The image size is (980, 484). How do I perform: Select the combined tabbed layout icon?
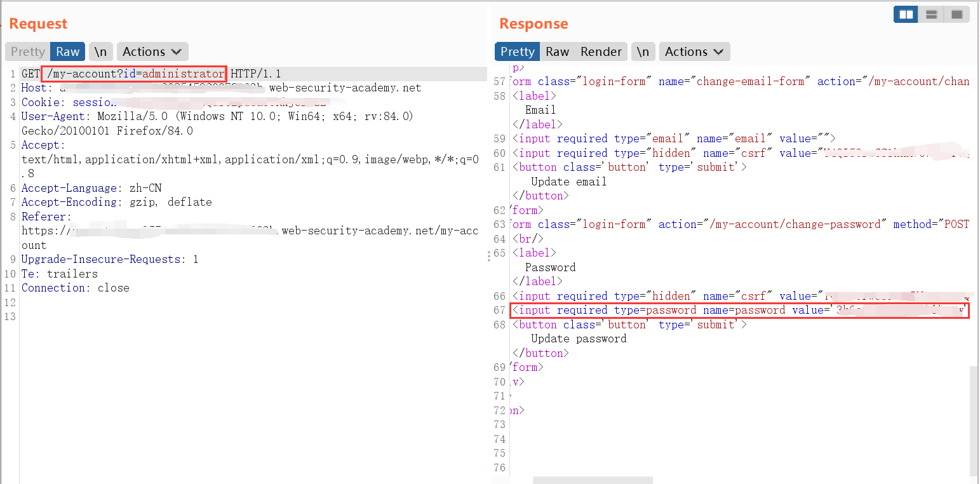point(957,14)
